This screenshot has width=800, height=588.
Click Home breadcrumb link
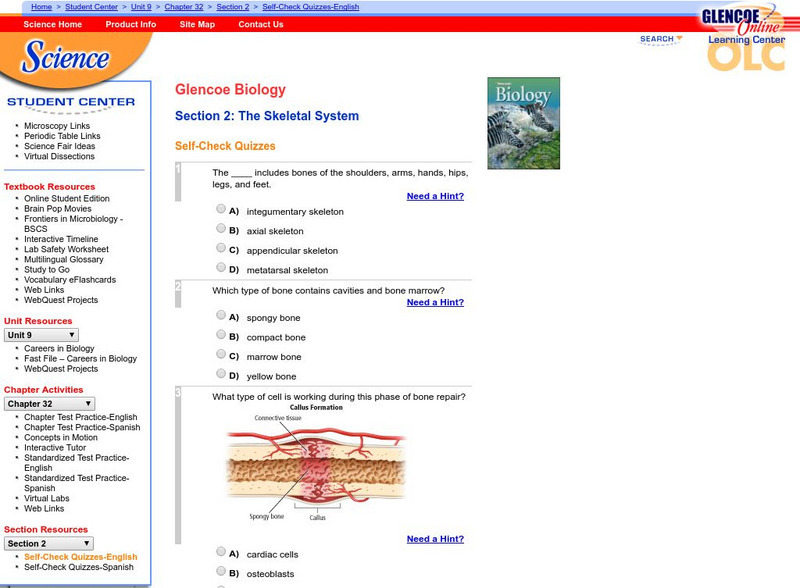pyautogui.click(x=41, y=7)
